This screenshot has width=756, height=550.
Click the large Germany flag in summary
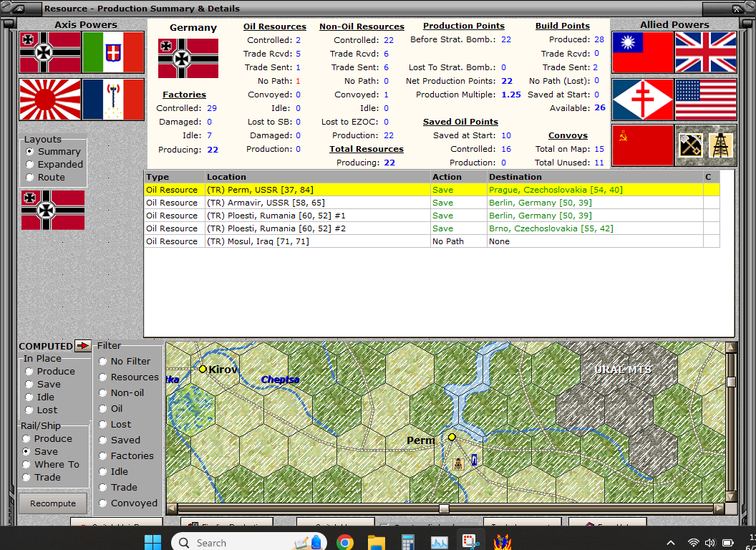(x=188, y=59)
